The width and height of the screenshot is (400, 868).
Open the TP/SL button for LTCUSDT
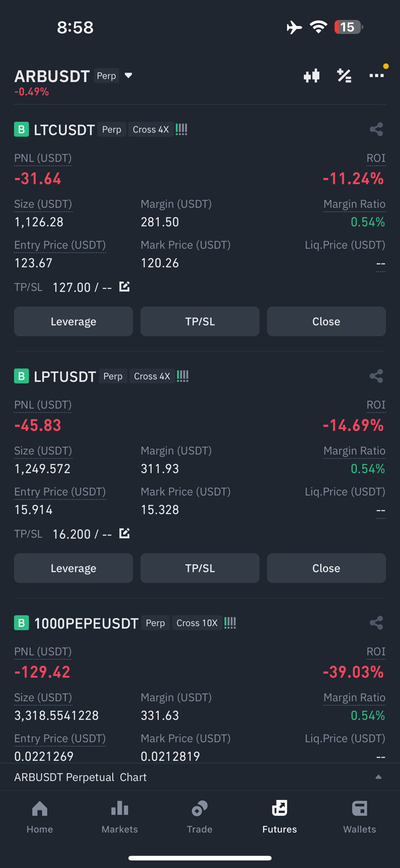200,321
